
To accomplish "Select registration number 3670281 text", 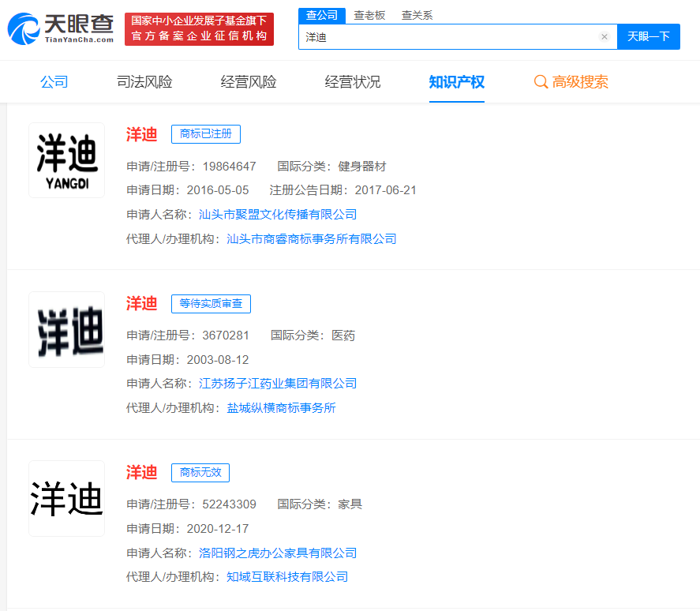I will pos(226,335).
